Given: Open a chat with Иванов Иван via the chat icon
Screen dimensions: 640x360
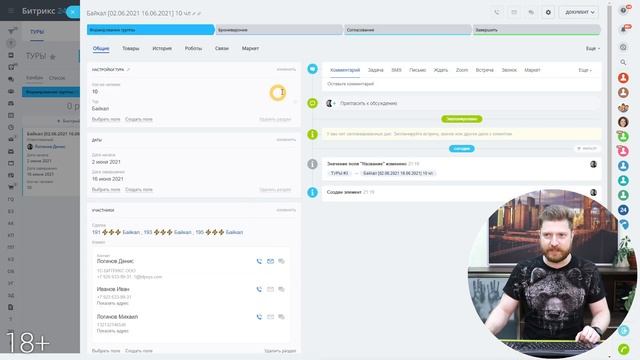Looking at the screenshot, I should click(281, 289).
